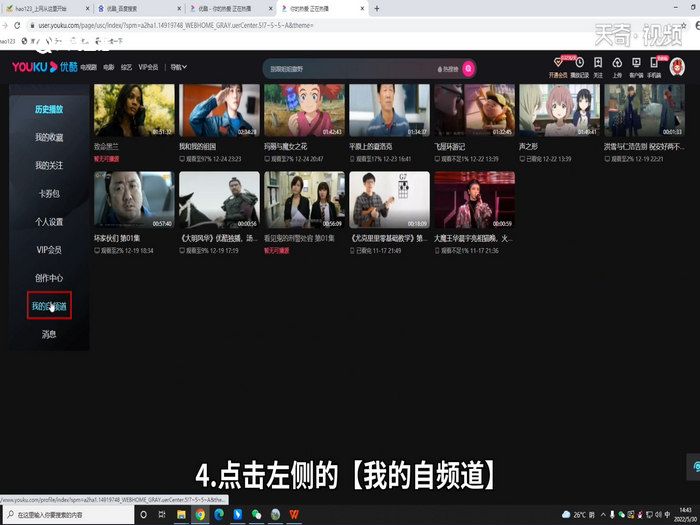Open 卡券包 in the left sidebar
The image size is (700, 525).
pyautogui.click(x=49, y=193)
